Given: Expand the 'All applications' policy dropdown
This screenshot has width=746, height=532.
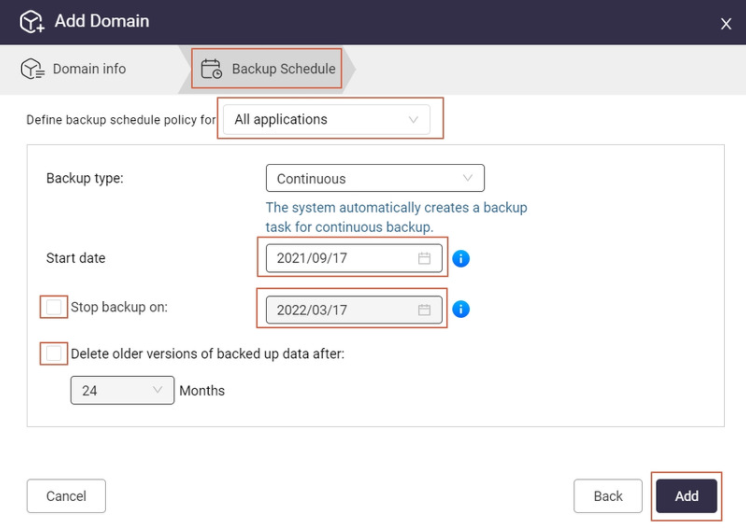Looking at the screenshot, I should point(326,120).
